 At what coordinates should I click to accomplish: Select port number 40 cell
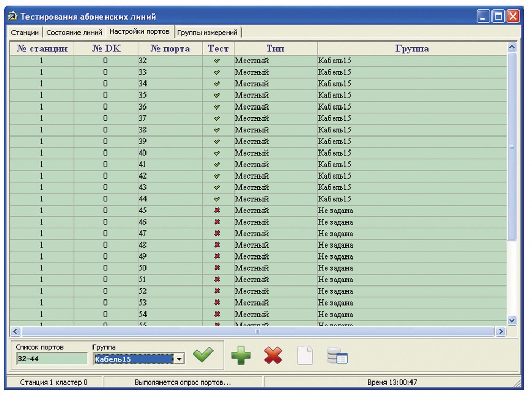[x=170, y=153]
